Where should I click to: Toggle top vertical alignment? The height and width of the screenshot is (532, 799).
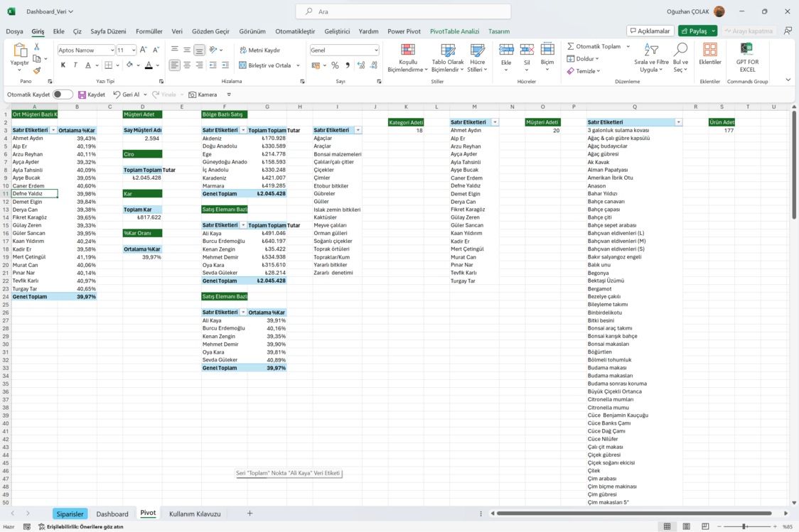175,50
